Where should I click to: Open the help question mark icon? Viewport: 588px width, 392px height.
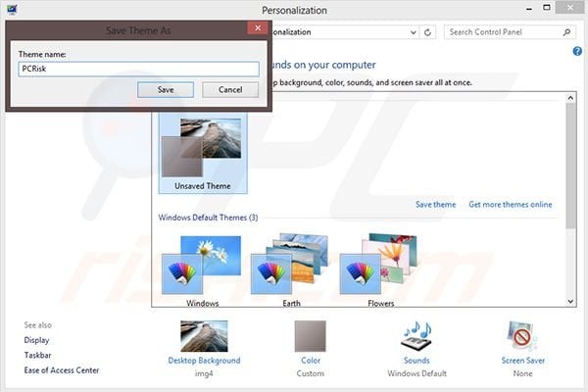click(577, 51)
